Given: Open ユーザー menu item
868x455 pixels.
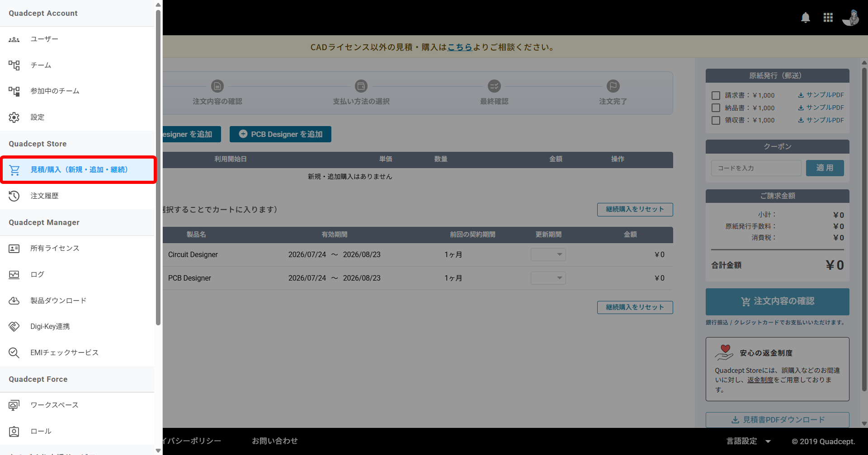Looking at the screenshot, I should click(x=77, y=39).
